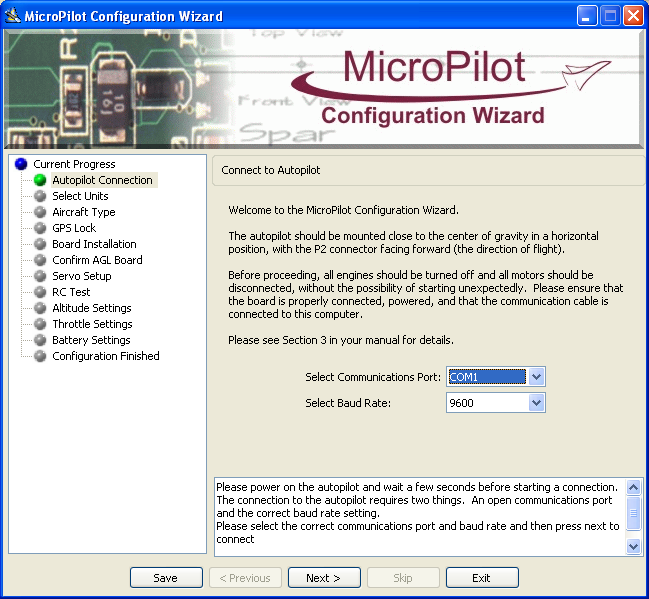The width and height of the screenshot is (649, 599).
Task: Click the message box scroll down arrow
Action: coord(633,546)
